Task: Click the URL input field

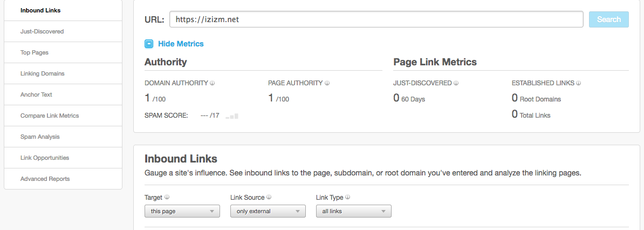Action: (376, 19)
